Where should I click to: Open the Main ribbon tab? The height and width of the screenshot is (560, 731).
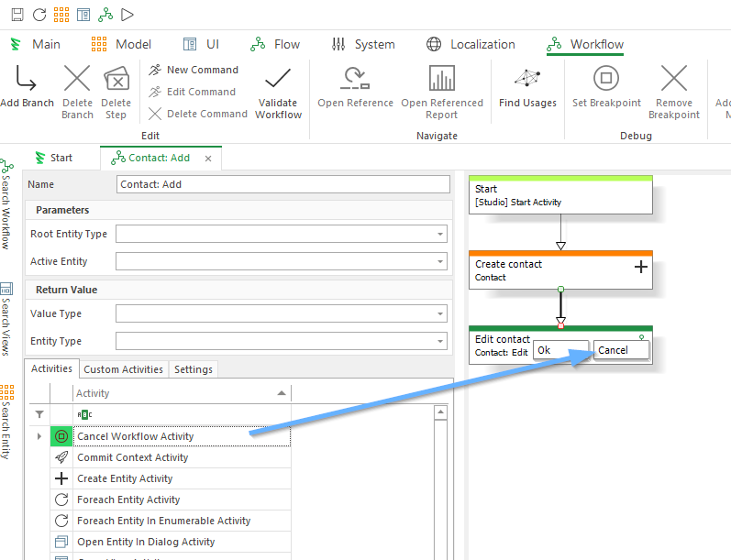(36, 44)
